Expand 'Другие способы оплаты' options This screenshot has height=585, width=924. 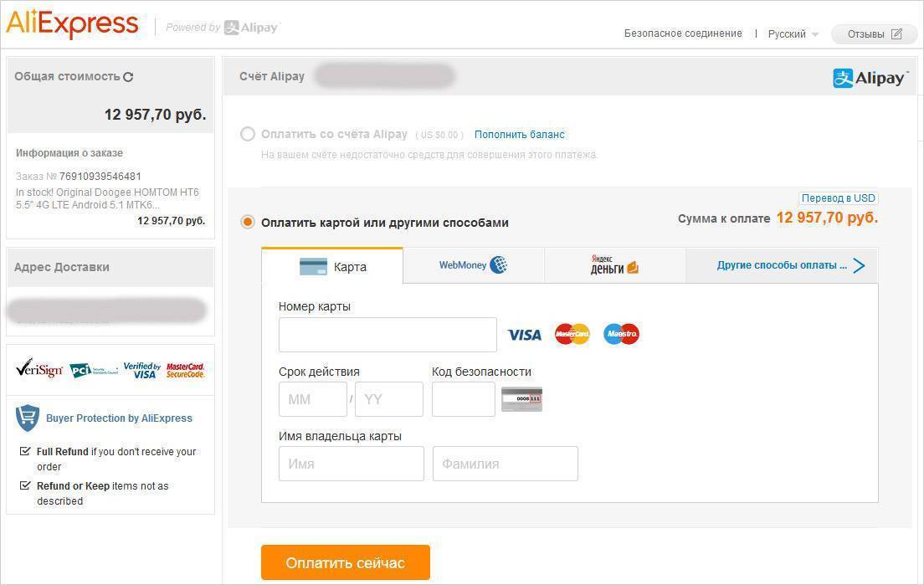pos(790,265)
